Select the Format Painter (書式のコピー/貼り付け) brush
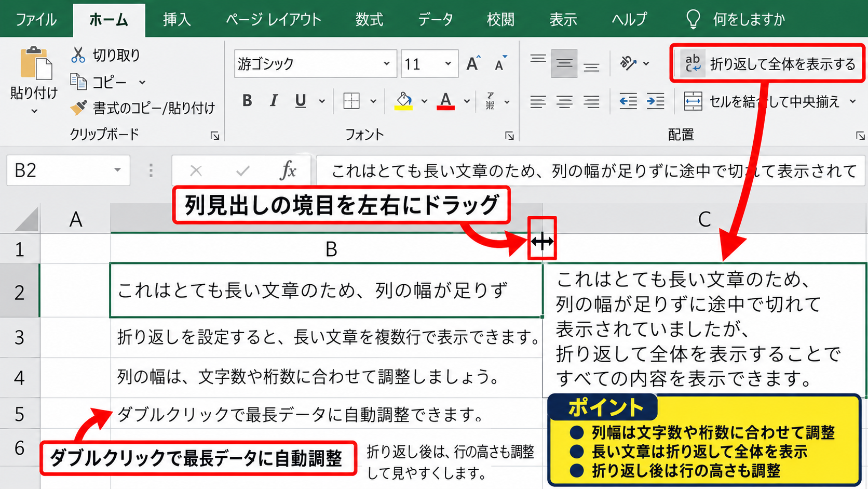 coord(78,108)
